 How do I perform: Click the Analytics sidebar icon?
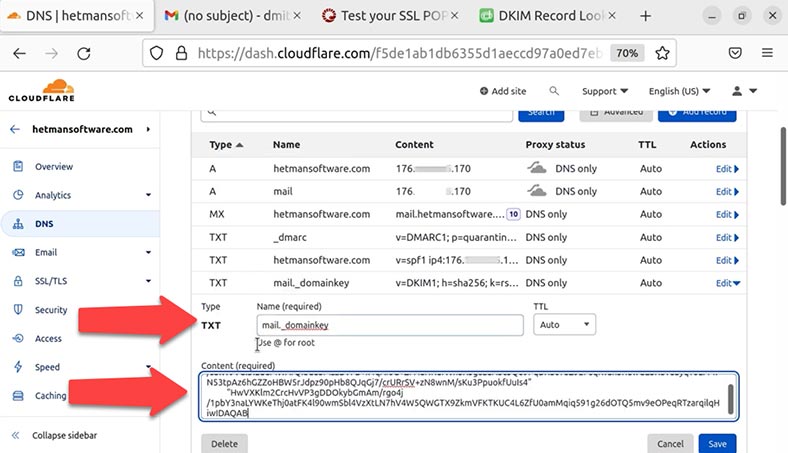point(18,195)
